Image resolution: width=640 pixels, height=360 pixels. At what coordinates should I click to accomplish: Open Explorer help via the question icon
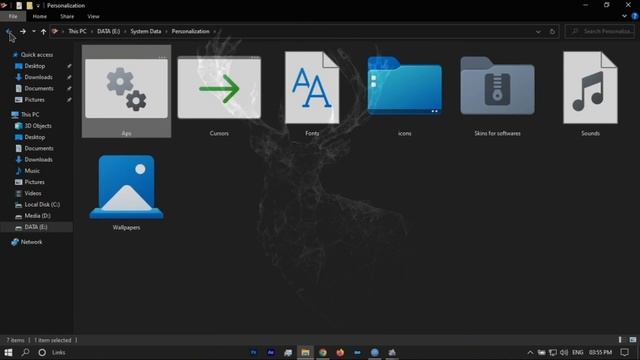click(x=635, y=16)
